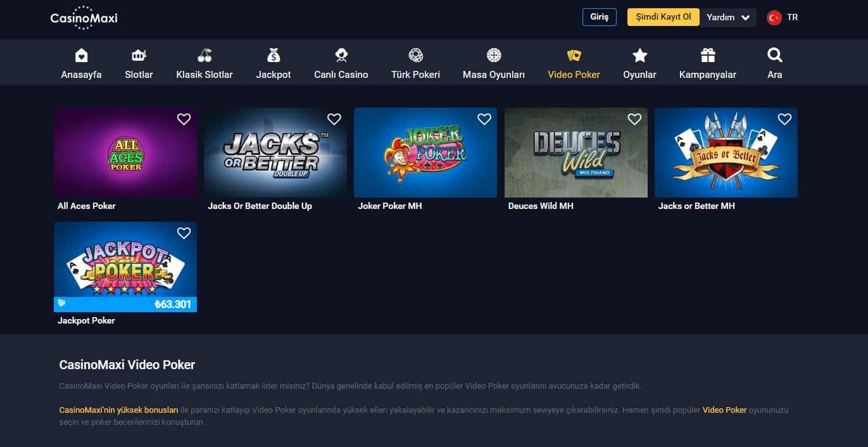Viewport: 868px width, 447px height.
Task: Open Oyunlar star icon
Action: click(x=640, y=55)
